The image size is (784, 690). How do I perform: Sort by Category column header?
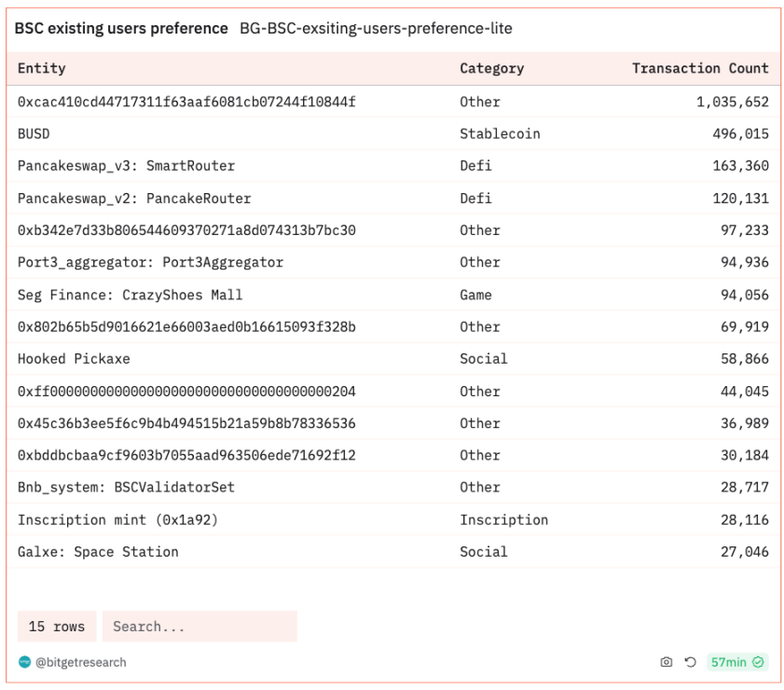click(491, 68)
